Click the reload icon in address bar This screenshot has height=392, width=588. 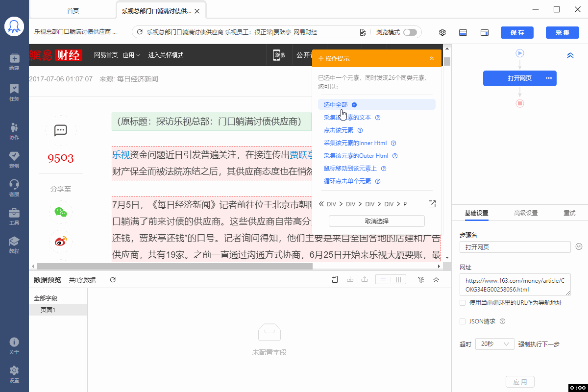140,32
